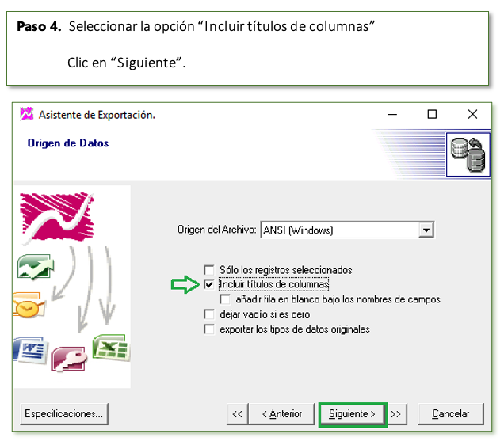504x445 pixels.
Task: Go to Siguiente step
Action: pyautogui.click(x=353, y=414)
